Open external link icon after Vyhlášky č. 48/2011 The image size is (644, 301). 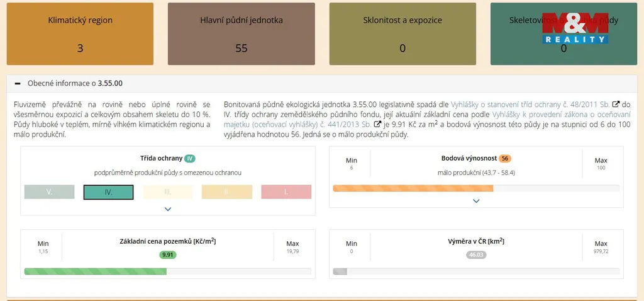(x=616, y=105)
